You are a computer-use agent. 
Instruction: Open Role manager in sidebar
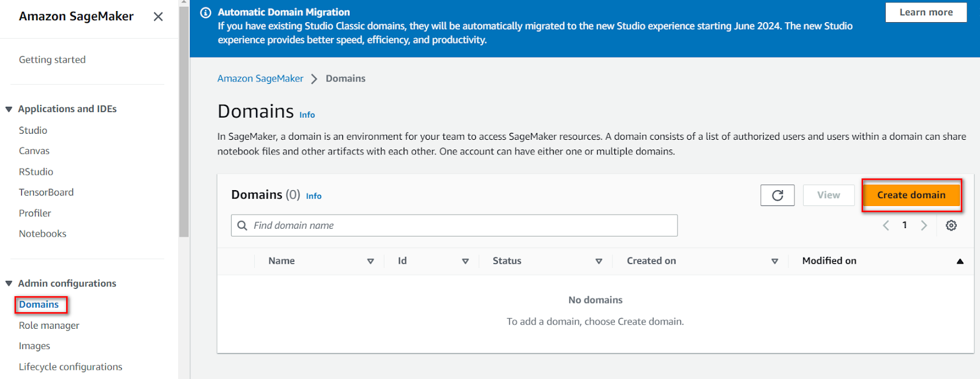pyautogui.click(x=49, y=325)
